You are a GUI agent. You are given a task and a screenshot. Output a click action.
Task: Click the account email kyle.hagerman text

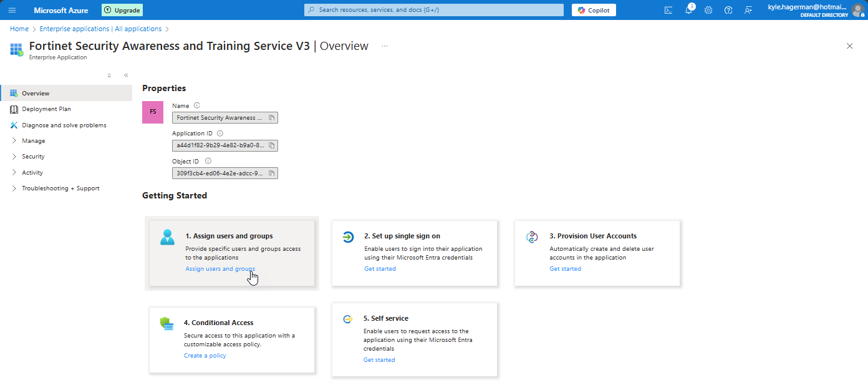click(x=808, y=7)
